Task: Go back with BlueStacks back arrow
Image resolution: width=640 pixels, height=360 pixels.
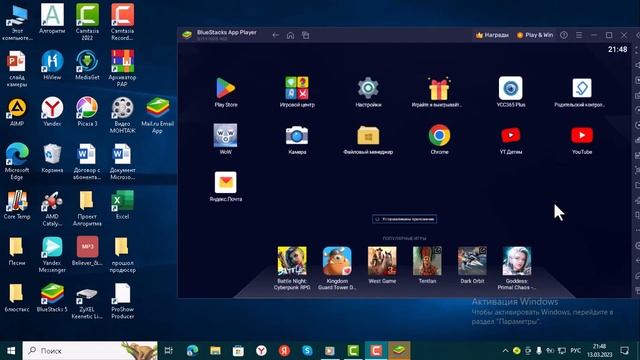Action: (276, 35)
